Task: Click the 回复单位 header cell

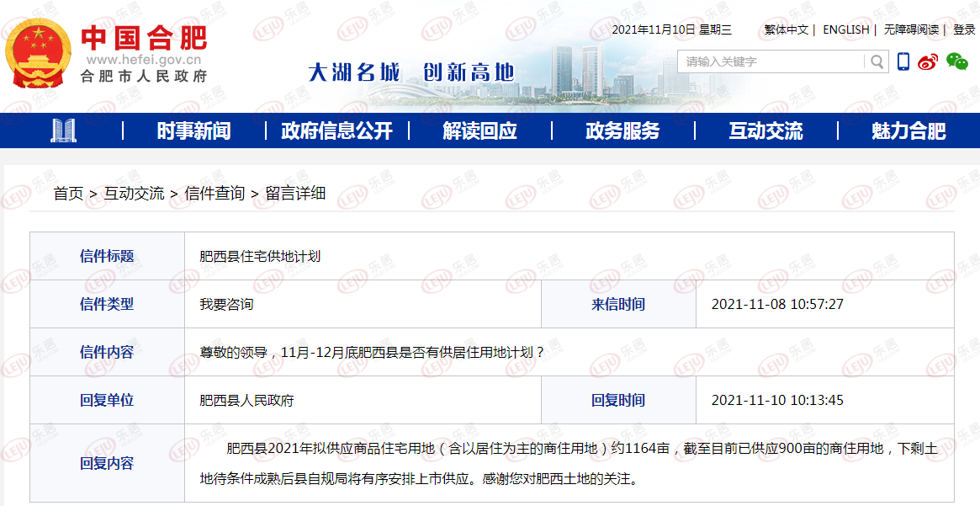Action: click(107, 400)
